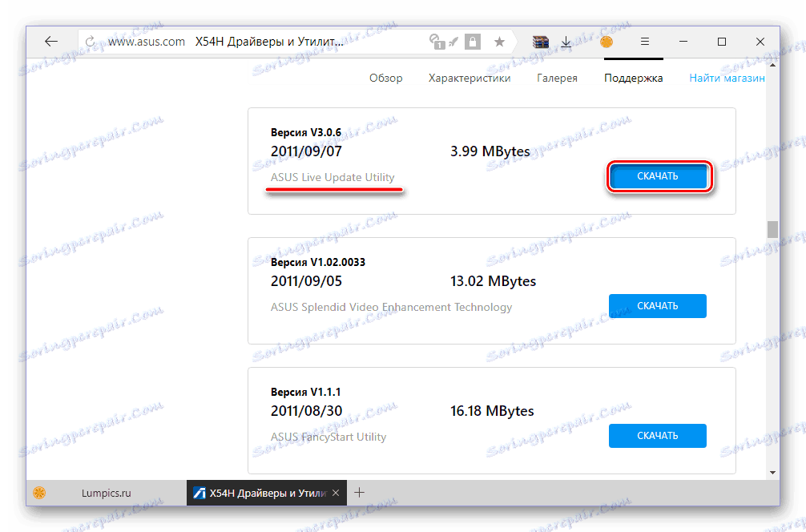
Task: Download ASUS Splendid Video Enhancement via СКАЧАТЬ
Action: (658, 306)
